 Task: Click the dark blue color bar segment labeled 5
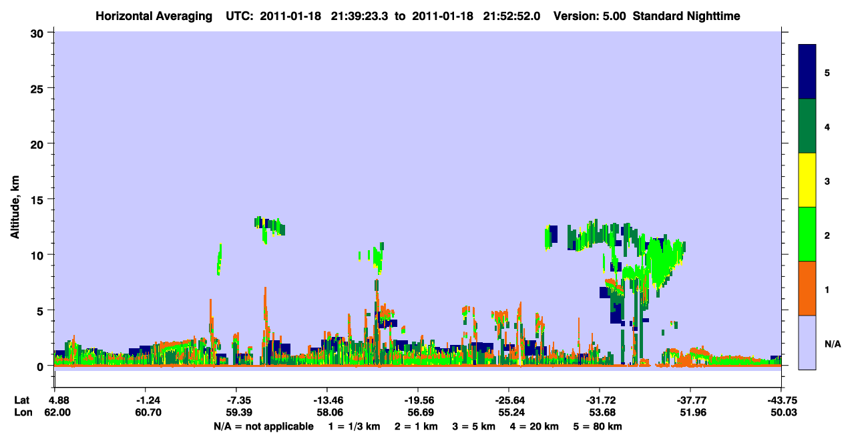tap(807, 72)
